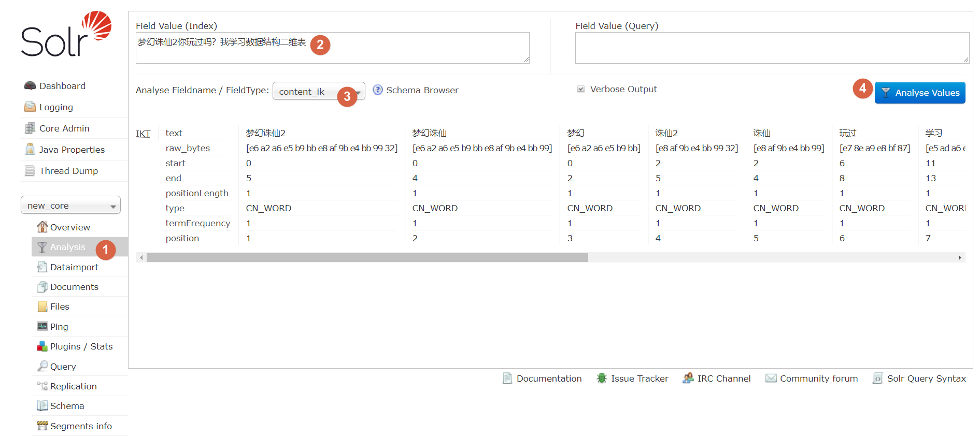The image size is (980, 437).
Task: Open Core Admin
Action: pyautogui.click(x=64, y=128)
